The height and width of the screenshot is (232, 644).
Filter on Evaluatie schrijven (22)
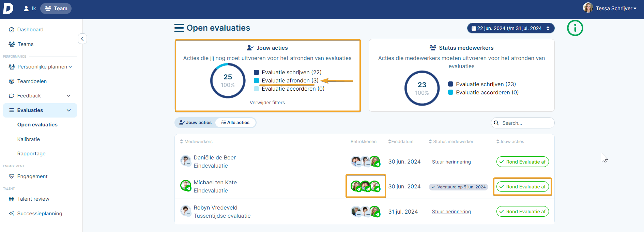(x=288, y=72)
